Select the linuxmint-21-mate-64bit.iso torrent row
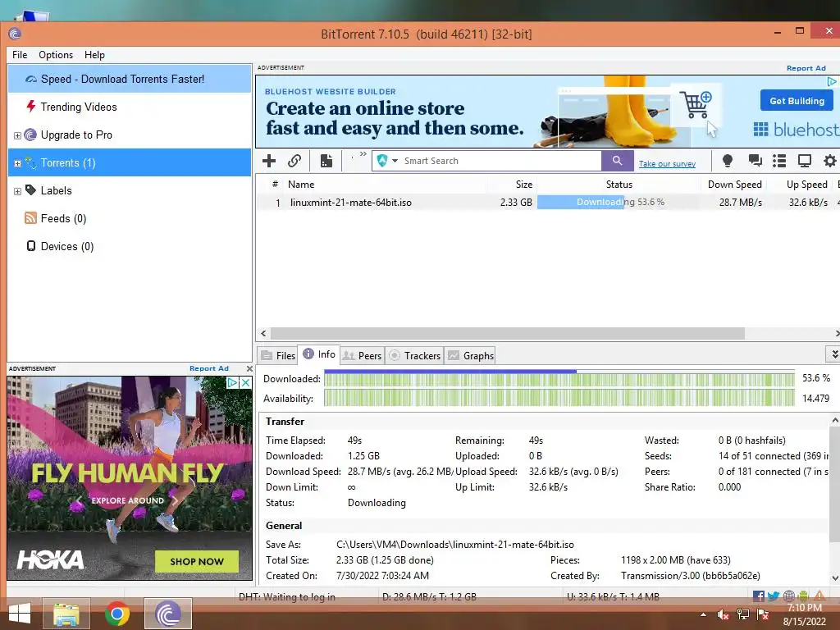Viewport: 840px width, 630px height. pos(547,203)
